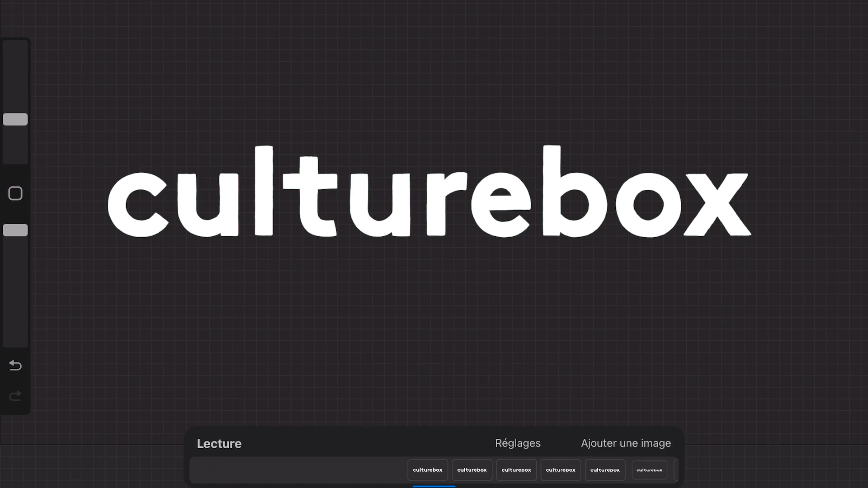Select the fourth culturebox frame in timeline
The image size is (868, 488).
pos(561,470)
